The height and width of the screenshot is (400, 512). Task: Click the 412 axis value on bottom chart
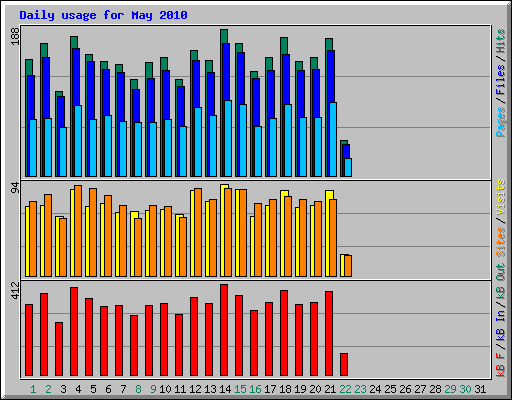coord(15,290)
